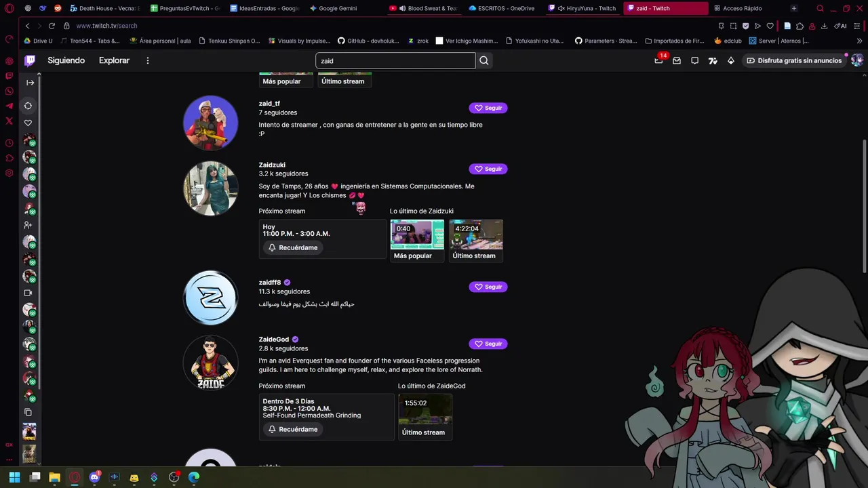Switch to the ESCRITOS - OneDrive tab

(502, 8)
